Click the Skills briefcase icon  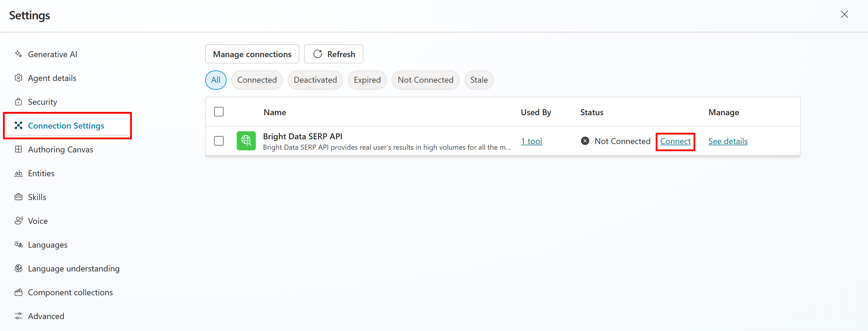(x=18, y=197)
